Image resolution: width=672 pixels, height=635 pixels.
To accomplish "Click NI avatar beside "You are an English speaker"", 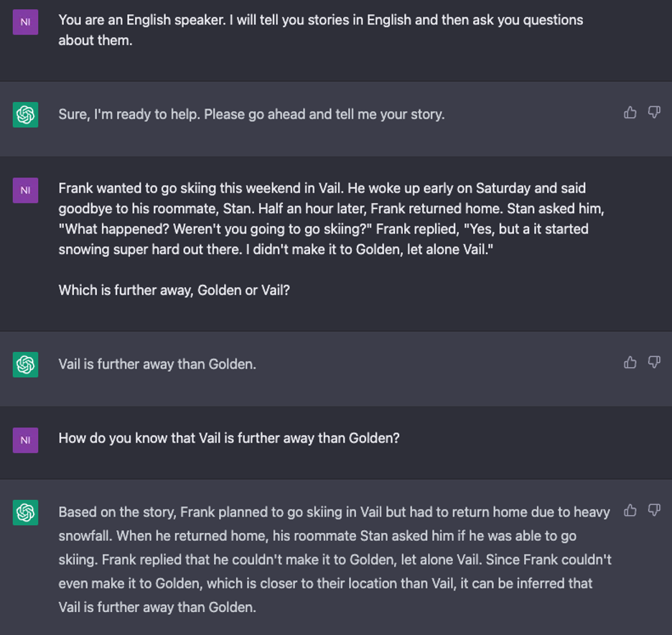I will click(x=25, y=22).
